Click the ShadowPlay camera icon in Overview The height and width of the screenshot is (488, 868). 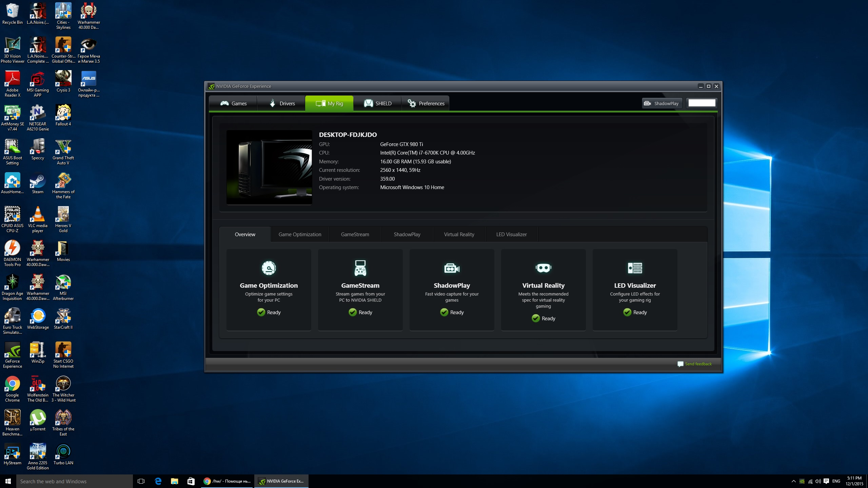452,268
